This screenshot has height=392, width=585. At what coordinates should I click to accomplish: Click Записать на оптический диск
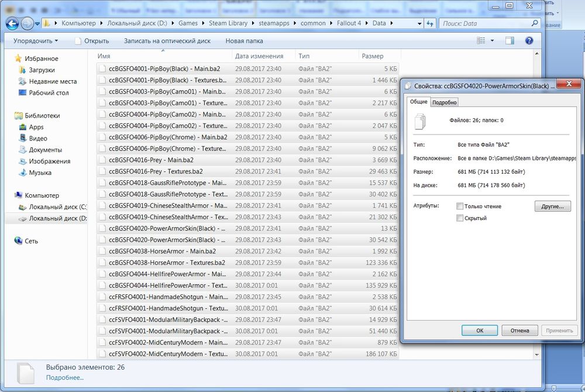tap(167, 41)
